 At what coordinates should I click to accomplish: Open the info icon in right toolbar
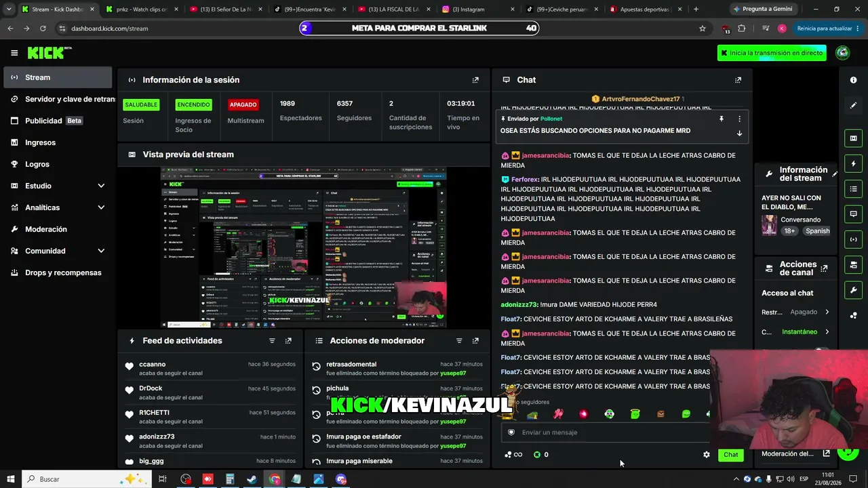point(854,80)
